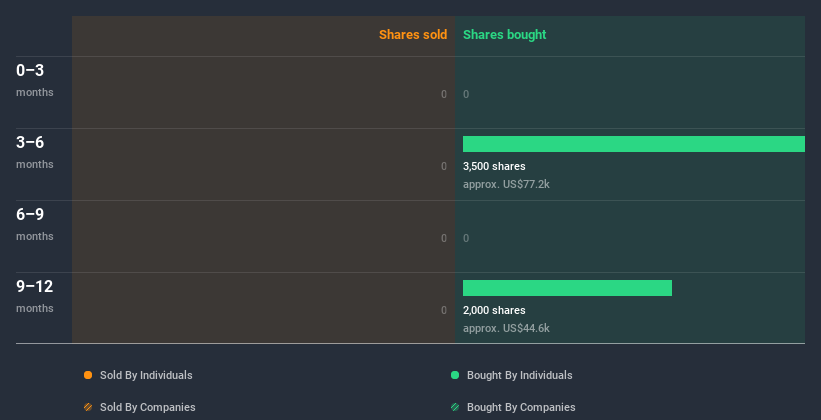Click the 3–6 months row label
The height and width of the screenshot is (420, 821).
35,152
